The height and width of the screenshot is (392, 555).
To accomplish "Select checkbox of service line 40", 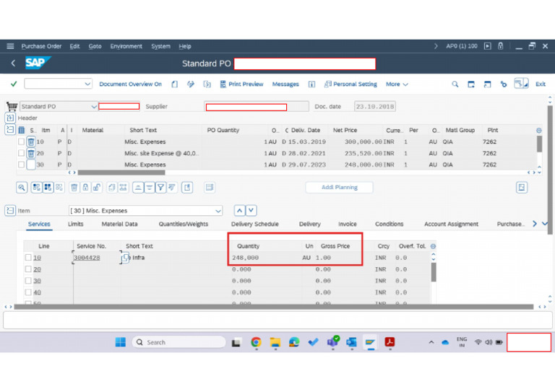I will coord(28,292).
